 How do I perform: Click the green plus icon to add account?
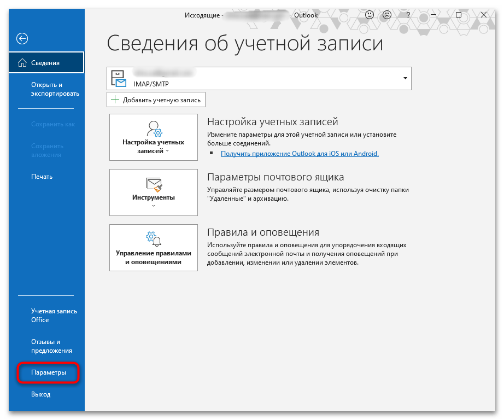coord(115,100)
